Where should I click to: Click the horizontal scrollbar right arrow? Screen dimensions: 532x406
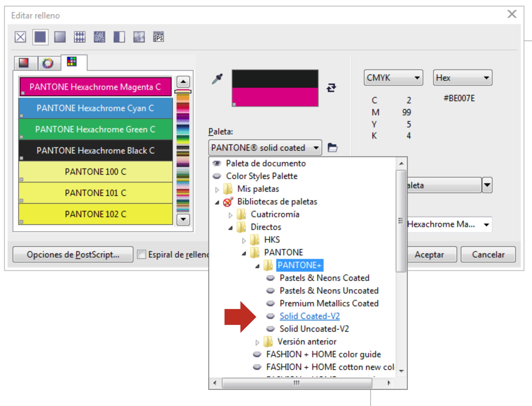(389, 383)
